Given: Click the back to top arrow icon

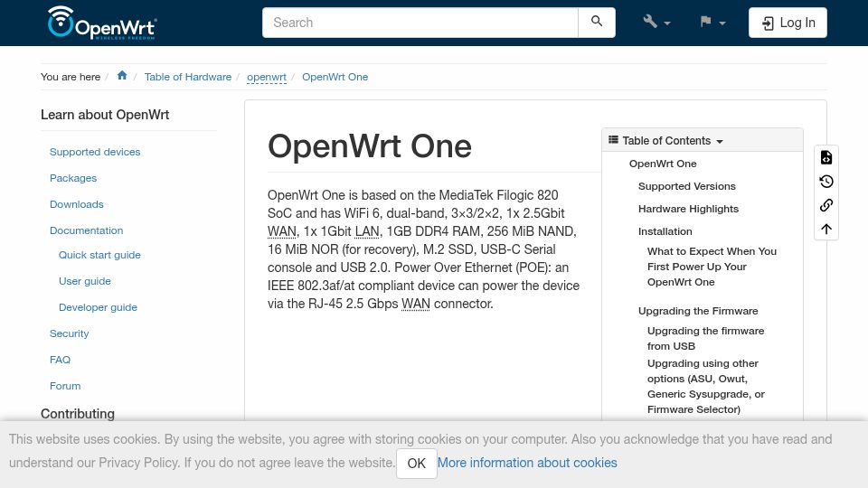Looking at the screenshot, I should click(x=826, y=229).
